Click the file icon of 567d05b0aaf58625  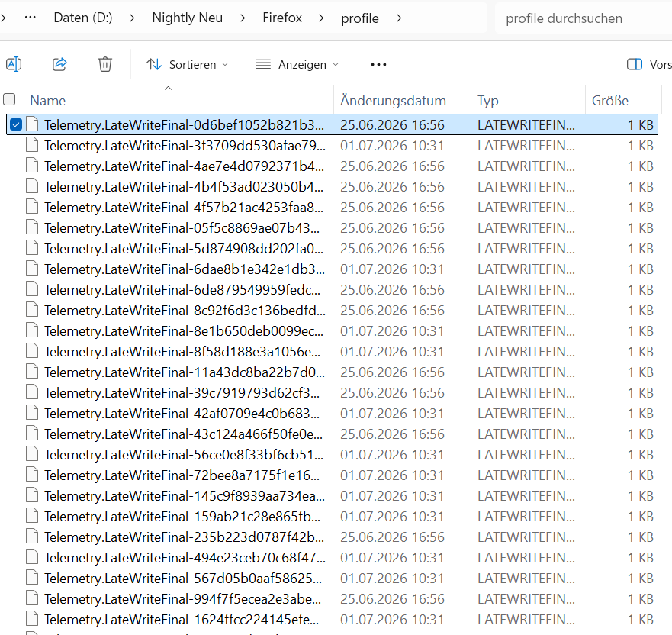32,578
